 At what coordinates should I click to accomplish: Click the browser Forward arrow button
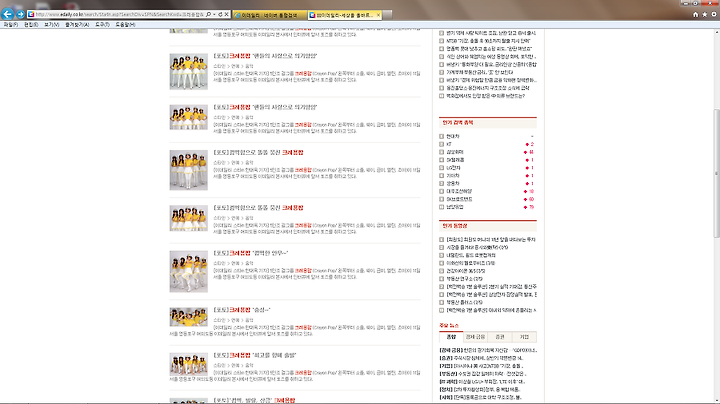click(20, 14)
